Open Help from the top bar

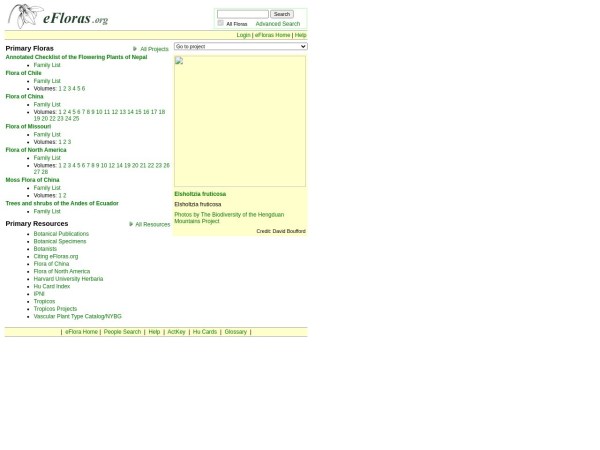(300, 35)
